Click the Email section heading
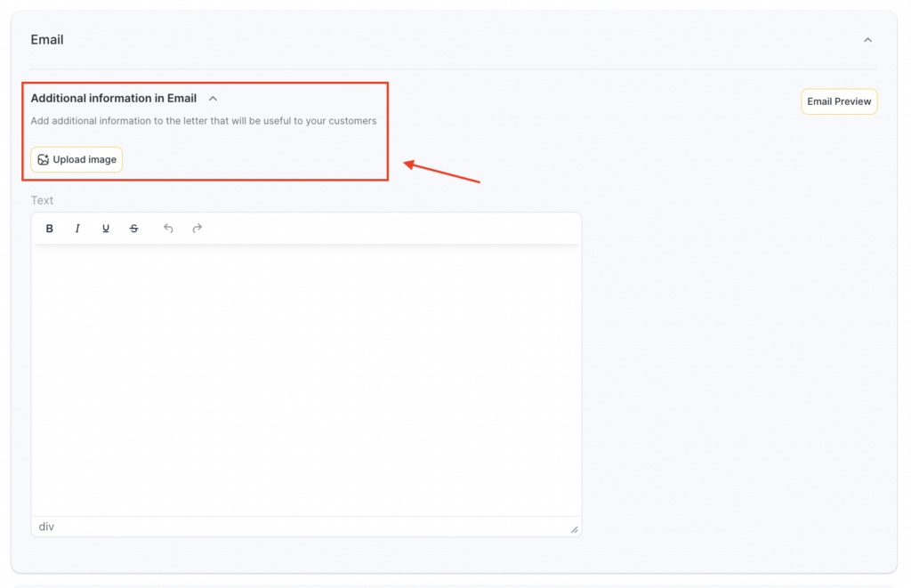Screen dimensions: 911x588 click(x=47, y=40)
